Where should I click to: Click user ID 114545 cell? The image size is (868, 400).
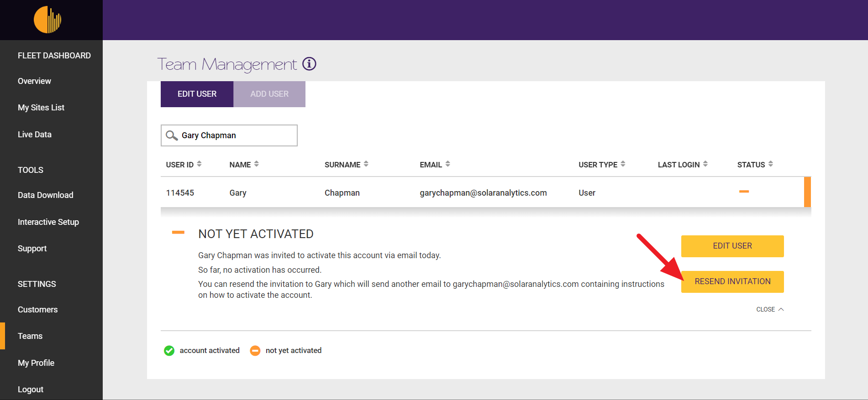180,193
